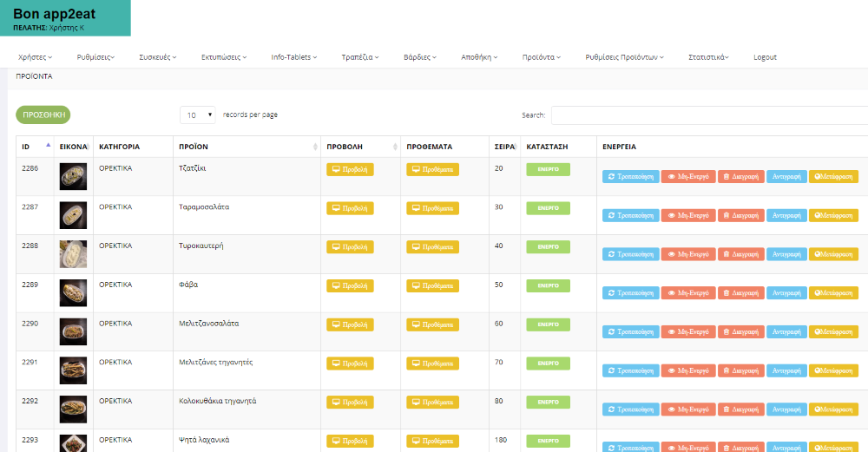868x452 pixels.
Task: Open the Ρυθμίσεις menu
Action: [95, 57]
